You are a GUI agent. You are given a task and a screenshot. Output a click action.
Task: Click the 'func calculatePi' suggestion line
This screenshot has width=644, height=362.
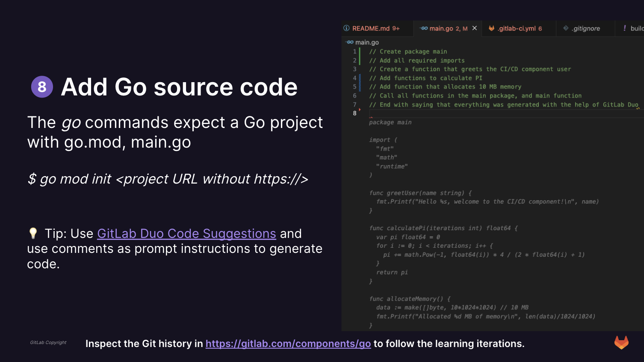click(x=443, y=228)
